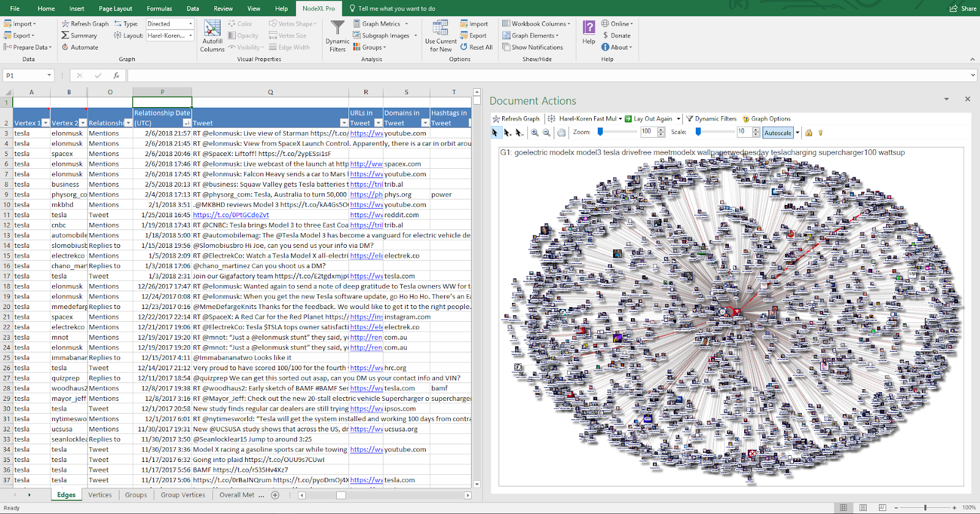Click Refresh Graph in Document Actions pane
Viewport: 980px width, 514px height.
pos(516,119)
